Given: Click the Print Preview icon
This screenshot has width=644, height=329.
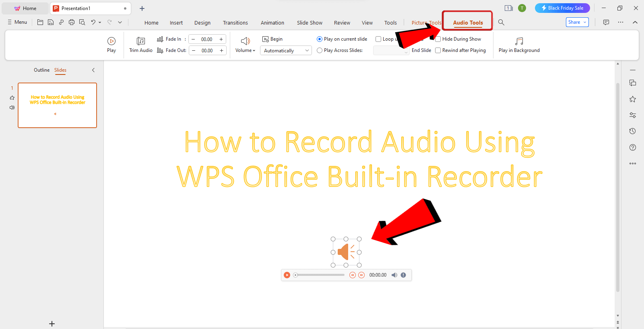Looking at the screenshot, I should (82, 22).
